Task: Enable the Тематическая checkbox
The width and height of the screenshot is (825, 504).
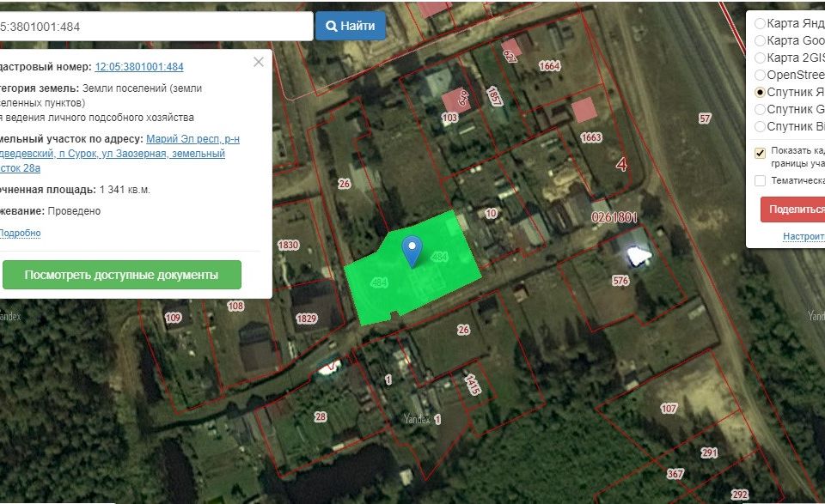Action: (760, 180)
